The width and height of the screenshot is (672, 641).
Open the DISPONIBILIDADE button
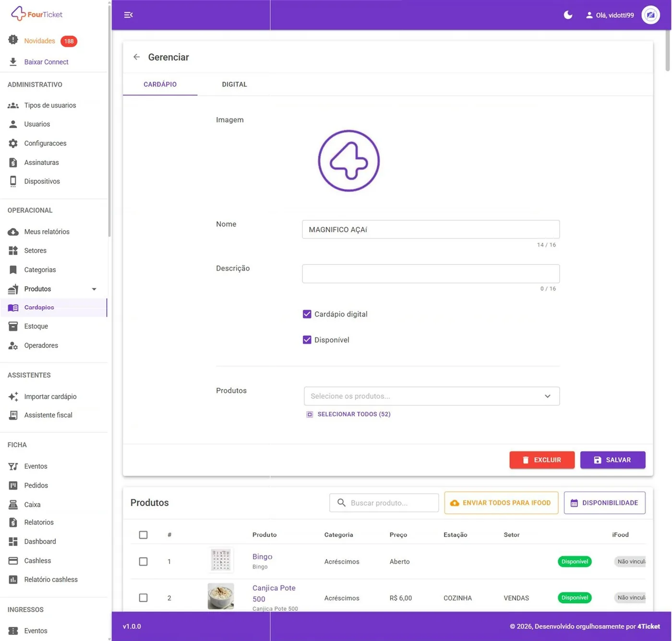tap(604, 503)
